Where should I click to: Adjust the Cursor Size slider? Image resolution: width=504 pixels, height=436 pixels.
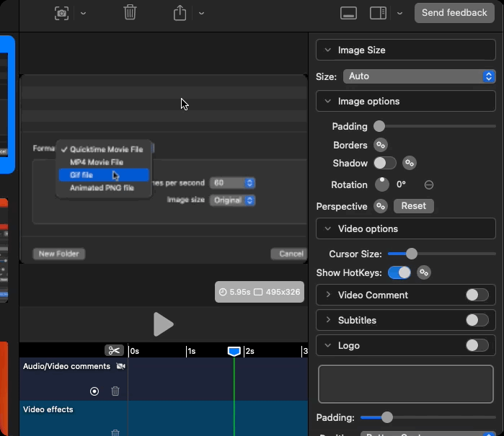[412, 254]
